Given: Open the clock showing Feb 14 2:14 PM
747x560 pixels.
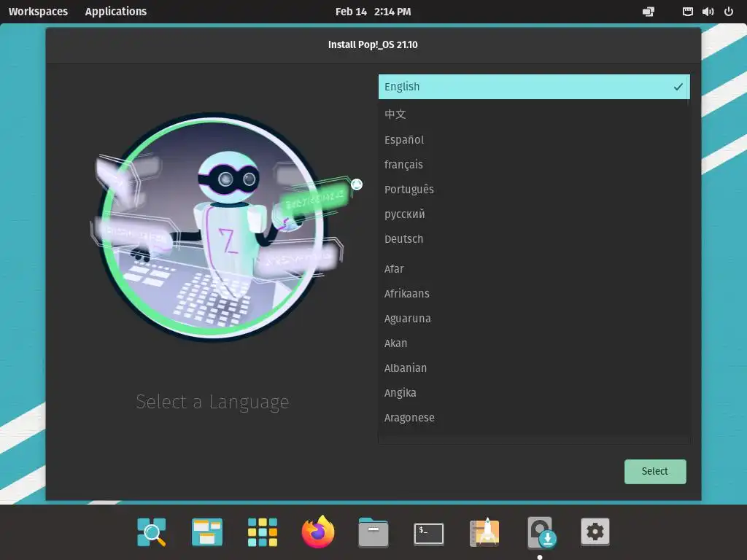Looking at the screenshot, I should point(373,12).
